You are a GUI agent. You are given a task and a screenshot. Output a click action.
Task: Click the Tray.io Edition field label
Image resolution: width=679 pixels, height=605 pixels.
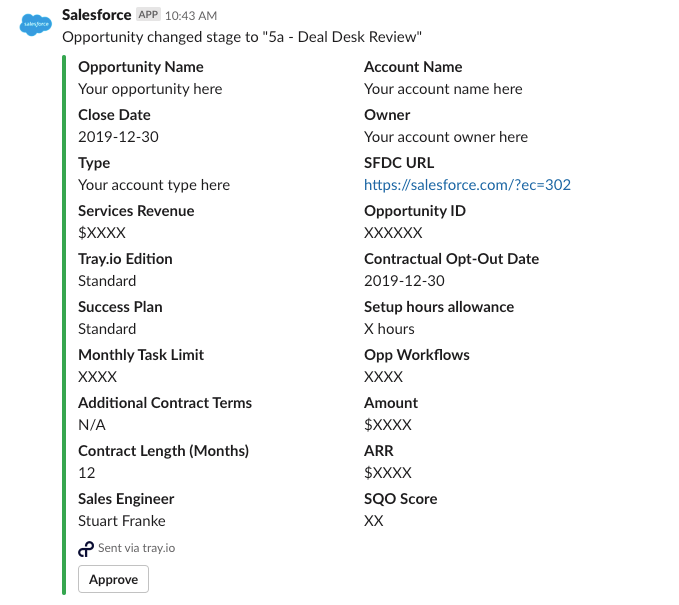[125, 259]
